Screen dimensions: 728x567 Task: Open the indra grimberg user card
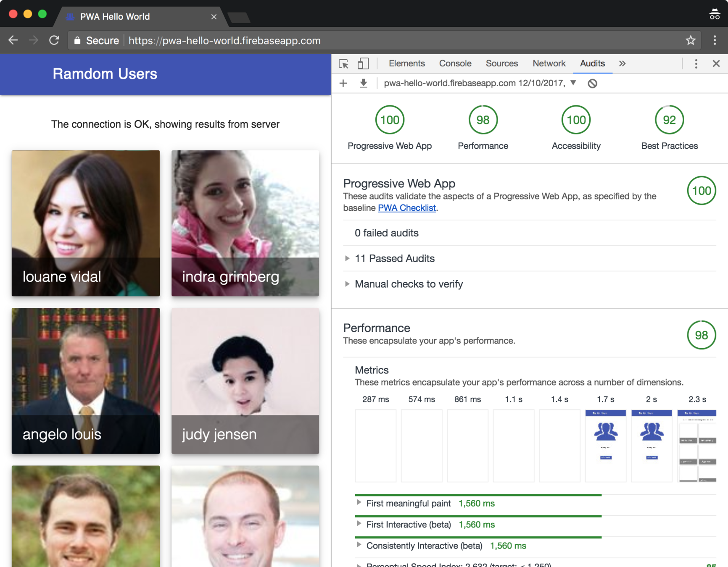tap(245, 223)
